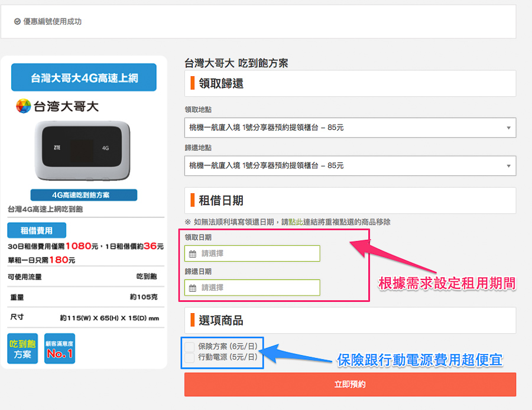
Task: Click the 吃到飽方案 blue badge
Action: tap(22, 349)
